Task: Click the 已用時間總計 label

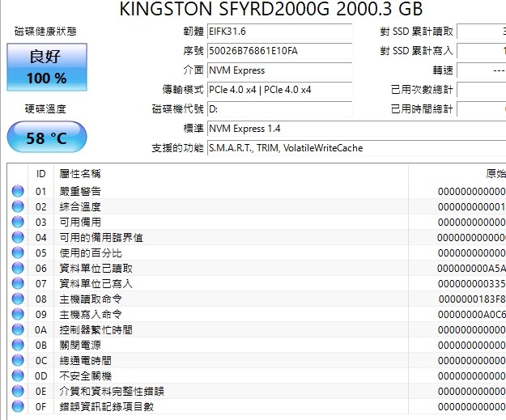Action: (422, 108)
